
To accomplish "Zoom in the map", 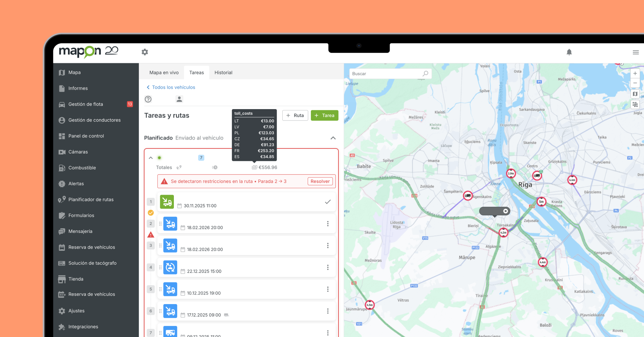I will tap(635, 73).
